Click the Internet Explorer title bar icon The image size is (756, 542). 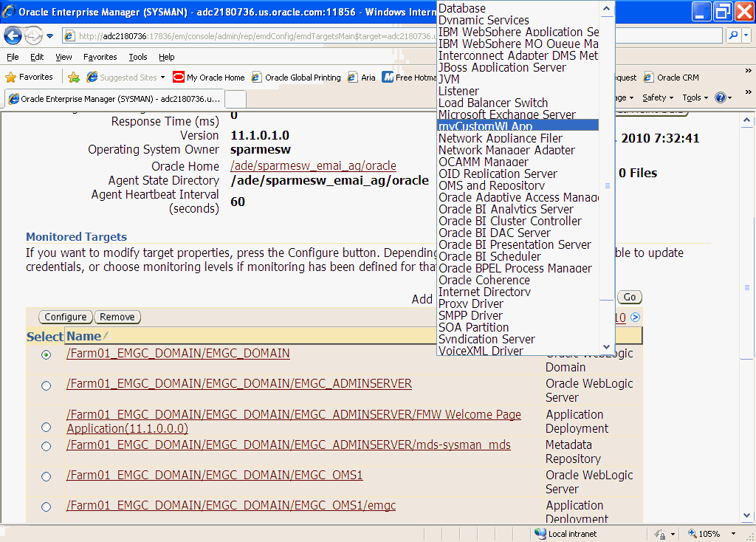point(8,11)
